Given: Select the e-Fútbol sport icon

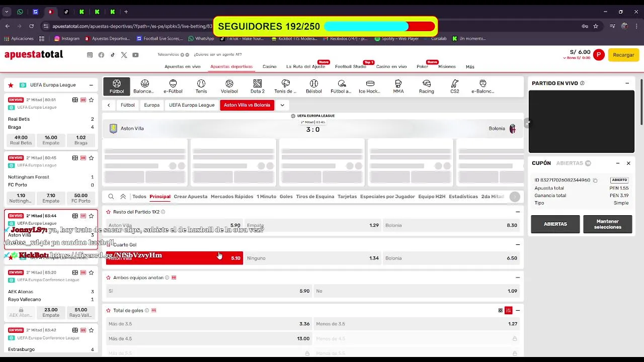Looking at the screenshot, I should (173, 86).
